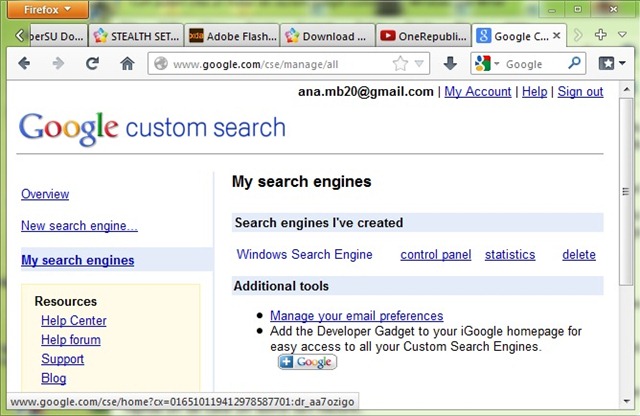
Task: Switch to the STEALTH SET... tab
Action: (136, 36)
